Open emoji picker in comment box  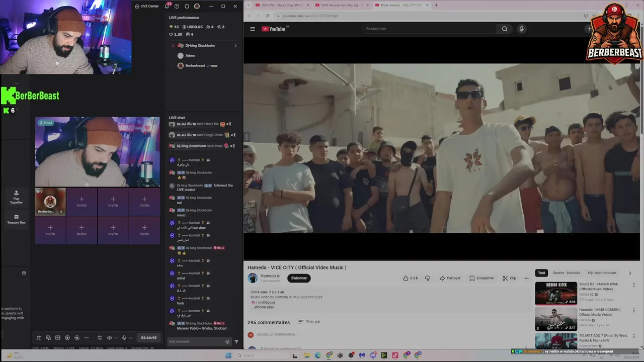227,342
